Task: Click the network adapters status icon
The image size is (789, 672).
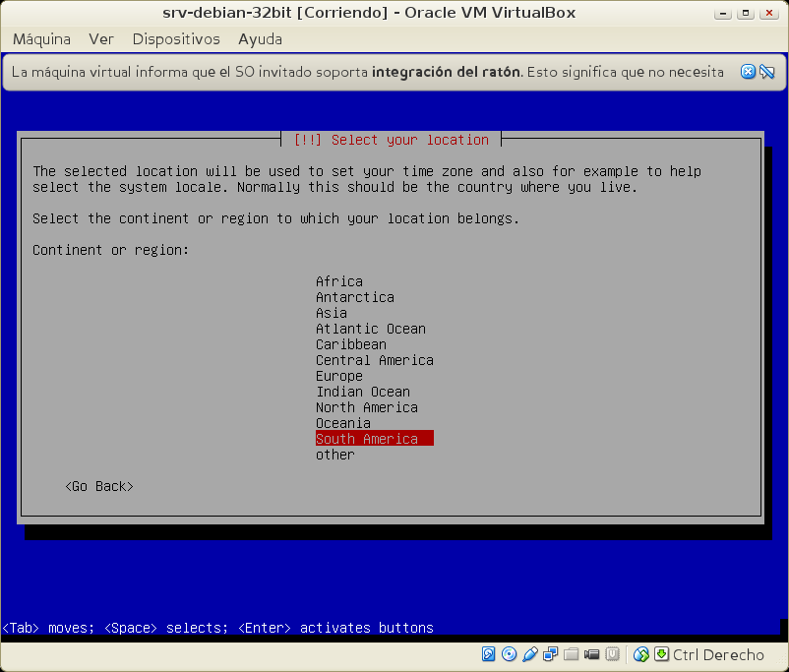Action: tap(551, 654)
